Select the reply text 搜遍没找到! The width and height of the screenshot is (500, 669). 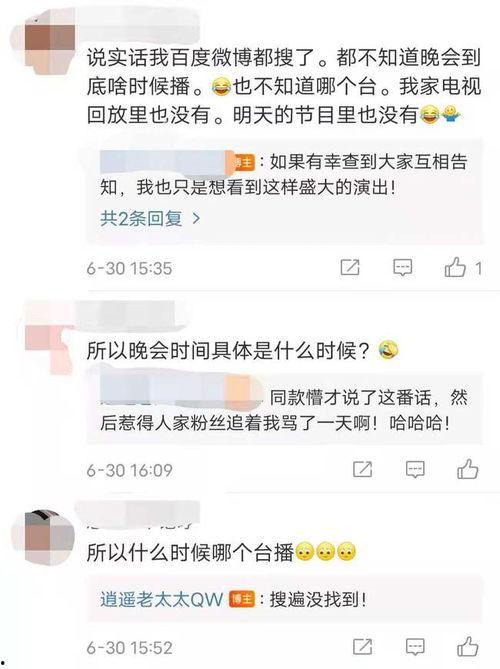(x=318, y=599)
